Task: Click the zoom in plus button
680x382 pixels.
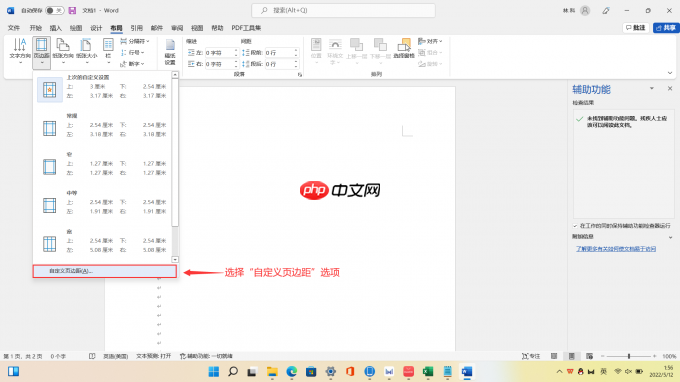Action: click(654, 356)
